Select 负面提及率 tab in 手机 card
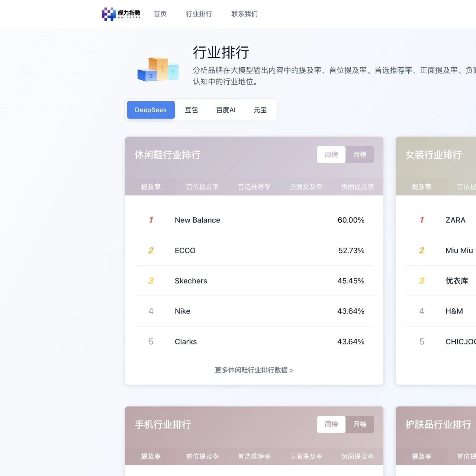476x476 pixels. pos(357,456)
